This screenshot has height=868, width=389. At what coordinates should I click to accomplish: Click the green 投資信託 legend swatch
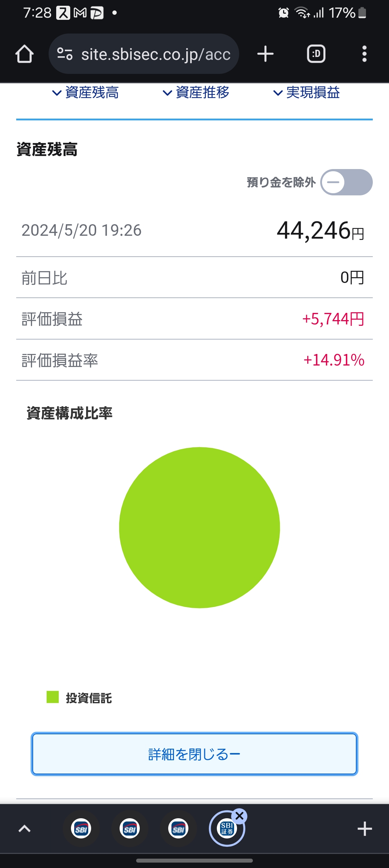(53, 697)
